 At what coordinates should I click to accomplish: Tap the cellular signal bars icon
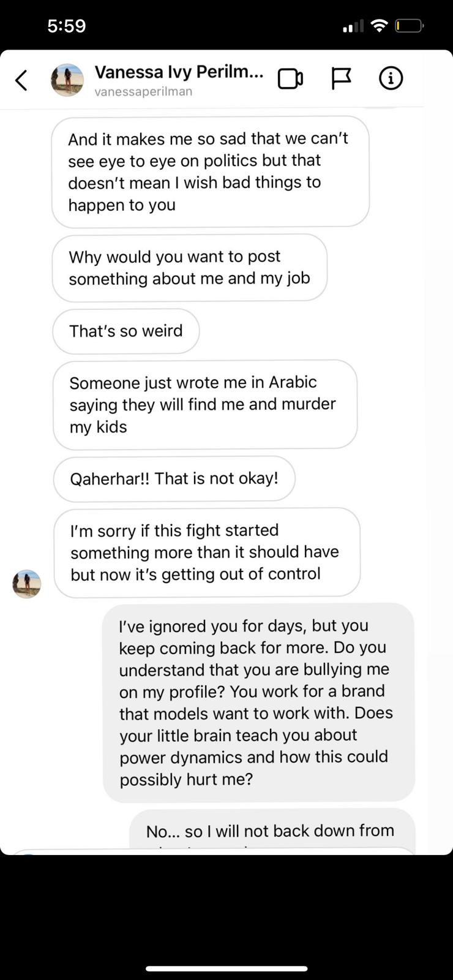click(353, 26)
